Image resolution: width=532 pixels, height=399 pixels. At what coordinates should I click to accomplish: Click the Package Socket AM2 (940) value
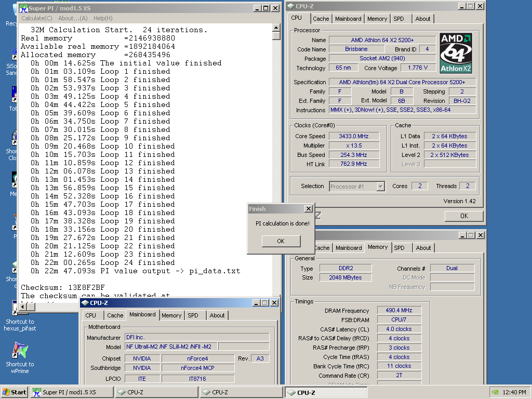click(x=382, y=58)
